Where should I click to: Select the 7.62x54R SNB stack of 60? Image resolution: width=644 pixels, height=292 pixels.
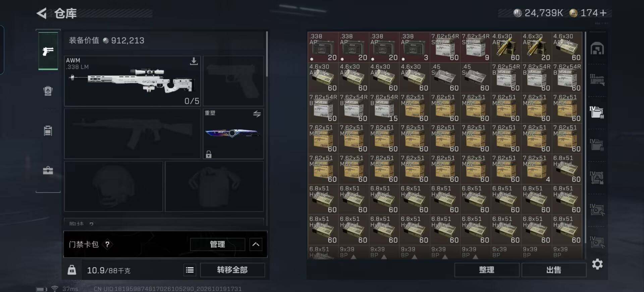(445, 47)
